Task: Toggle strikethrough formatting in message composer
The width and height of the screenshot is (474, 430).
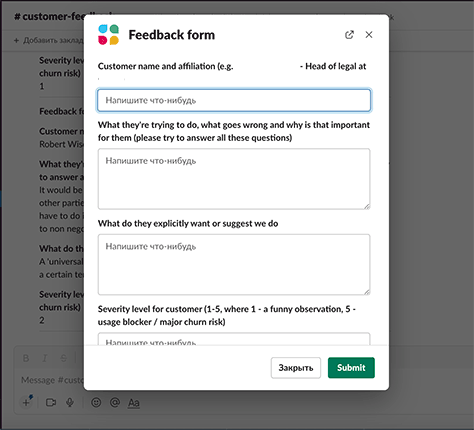Action: coord(63,358)
